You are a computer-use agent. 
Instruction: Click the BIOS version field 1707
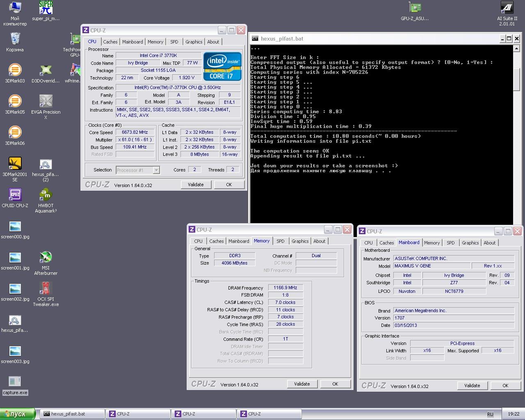[454, 318]
